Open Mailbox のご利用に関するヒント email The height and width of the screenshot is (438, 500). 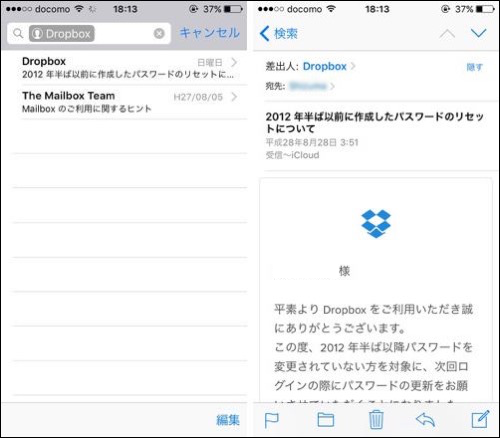(130, 102)
